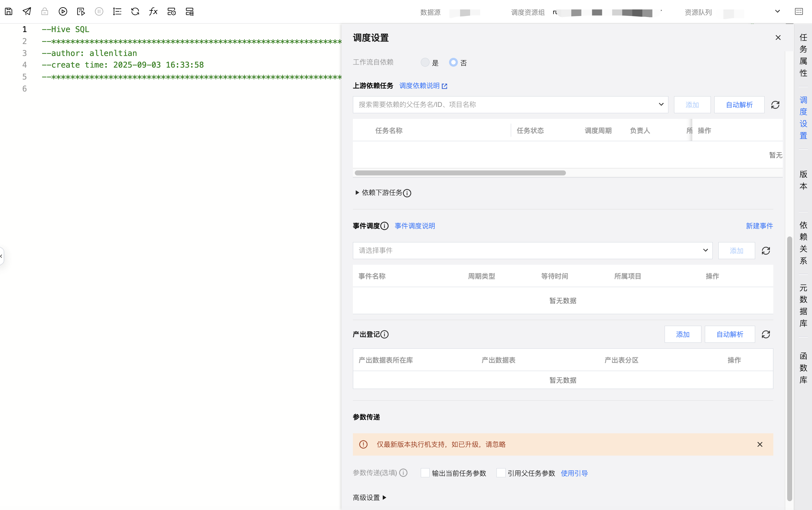
Task: Check 引用父任务参数 option
Action: click(501, 473)
